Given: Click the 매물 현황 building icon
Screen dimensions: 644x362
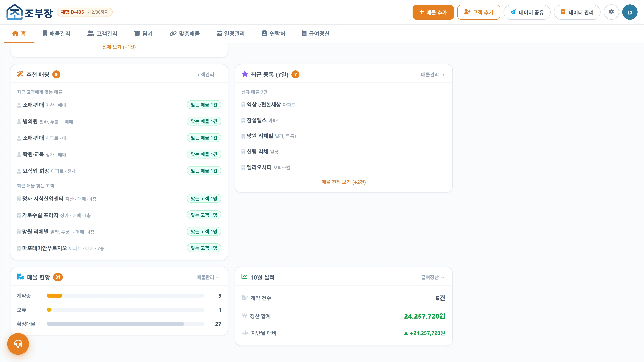Looking at the screenshot, I should pos(21,277).
